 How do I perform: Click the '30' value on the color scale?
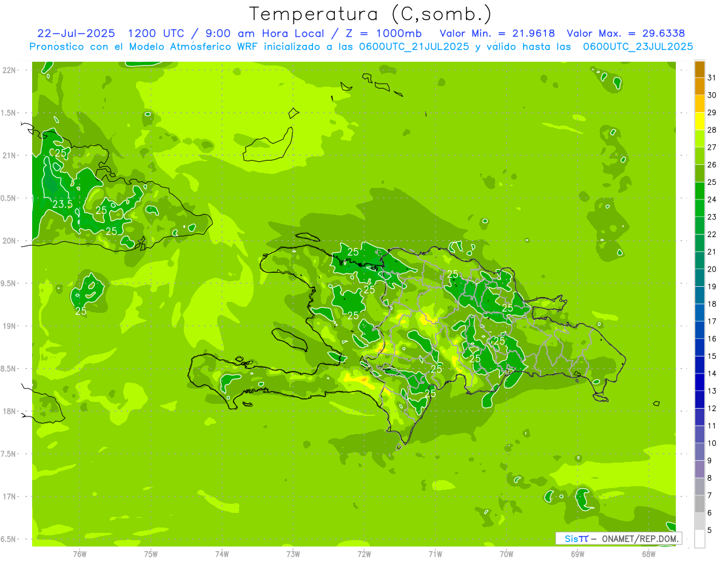712,95
